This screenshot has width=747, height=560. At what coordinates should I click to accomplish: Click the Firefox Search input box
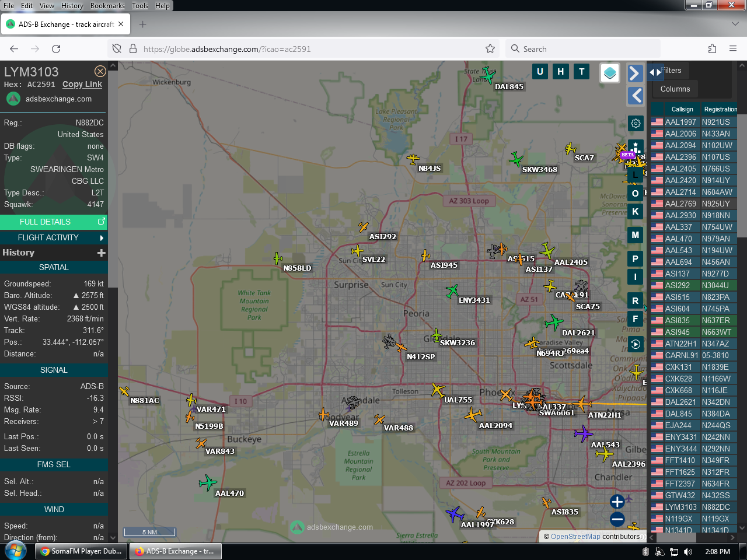pyautogui.click(x=584, y=49)
